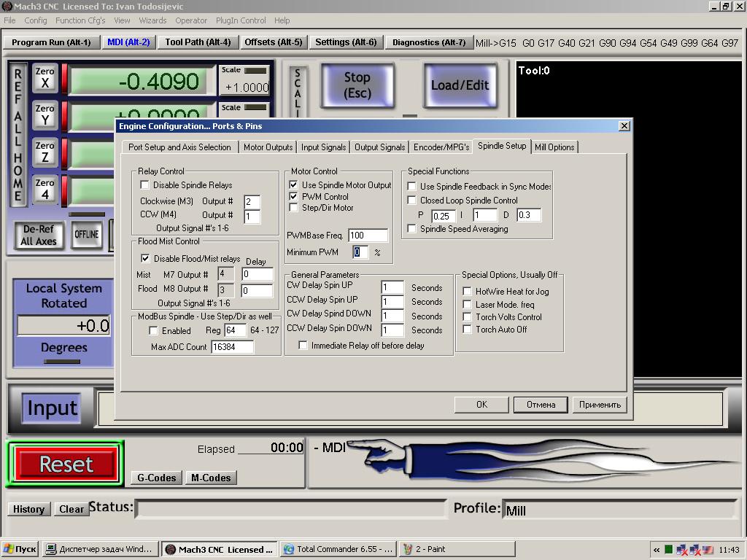
Task: Click Применить to apply settings
Action: click(x=600, y=404)
